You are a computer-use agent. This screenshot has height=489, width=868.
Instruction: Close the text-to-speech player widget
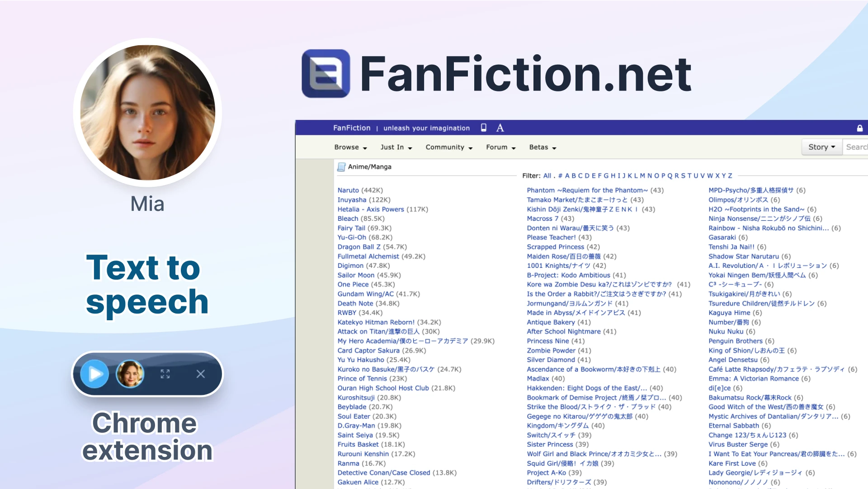201,374
